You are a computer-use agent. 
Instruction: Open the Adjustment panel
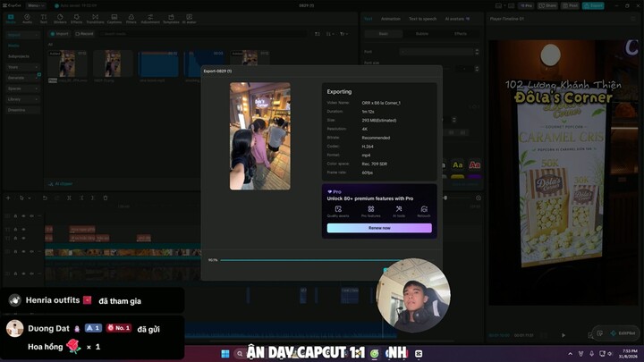[150, 19]
